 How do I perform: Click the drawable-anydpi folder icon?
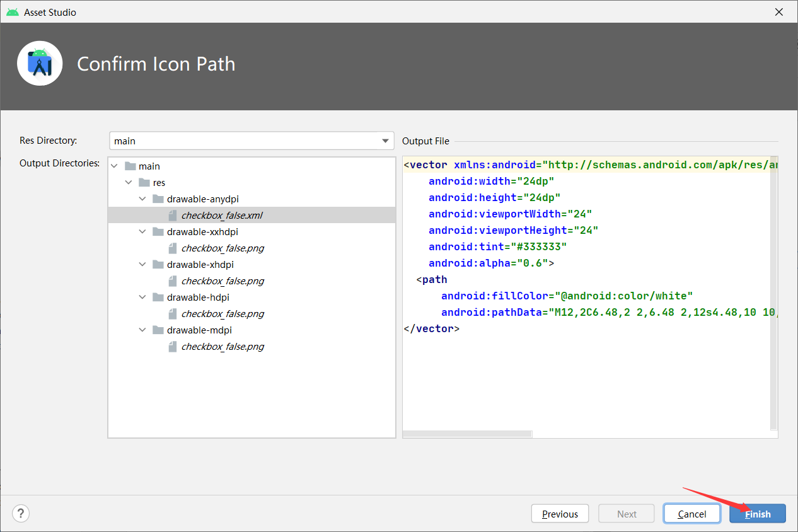tap(158, 199)
